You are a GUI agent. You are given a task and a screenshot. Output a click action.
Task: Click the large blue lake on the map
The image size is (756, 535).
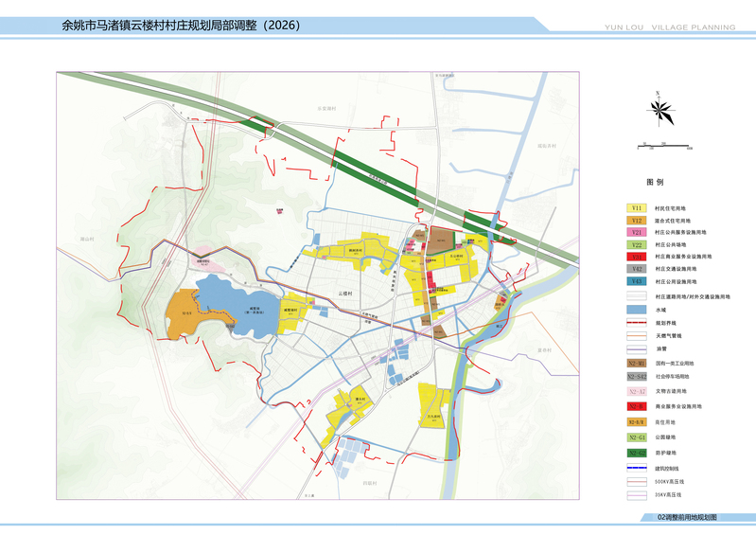[x=237, y=305]
